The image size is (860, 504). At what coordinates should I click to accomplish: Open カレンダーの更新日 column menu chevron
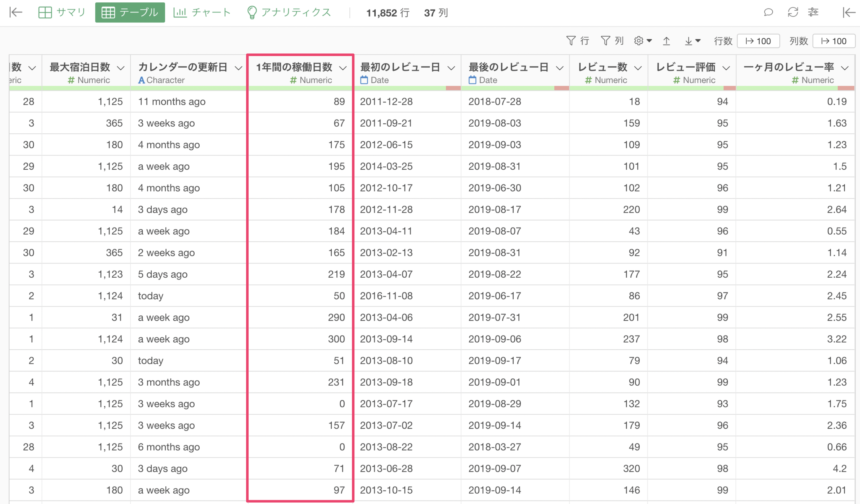click(x=238, y=68)
